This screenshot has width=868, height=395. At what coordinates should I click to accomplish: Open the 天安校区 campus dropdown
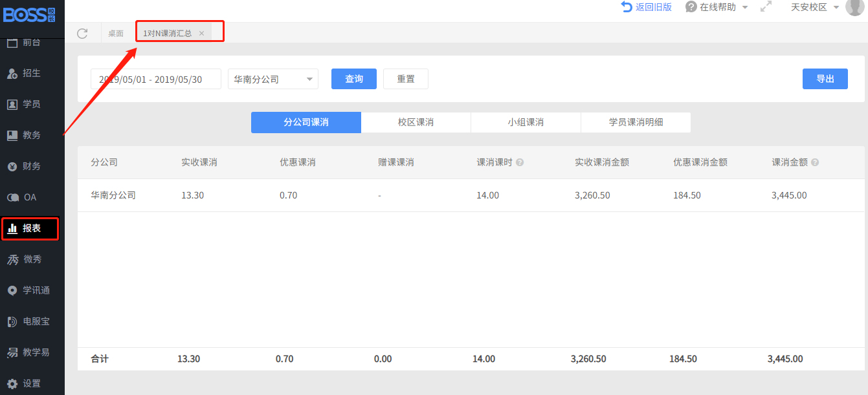[814, 7]
